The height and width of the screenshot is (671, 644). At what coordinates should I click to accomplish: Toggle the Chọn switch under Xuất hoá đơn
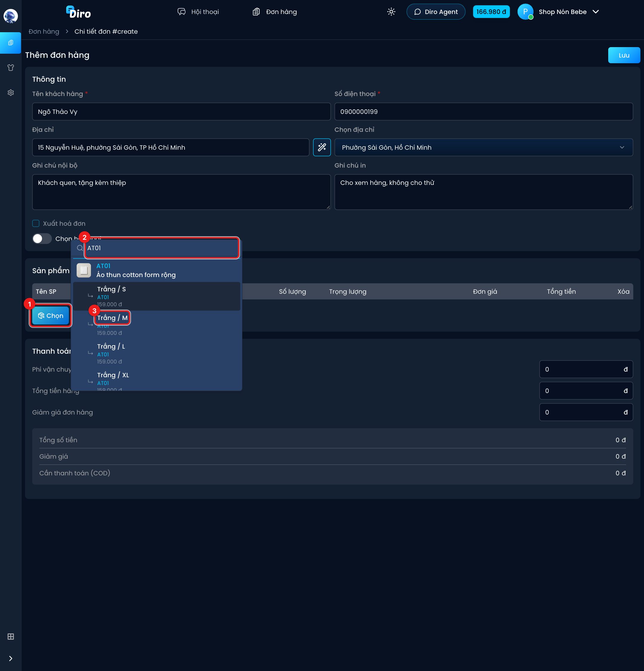[x=42, y=239]
